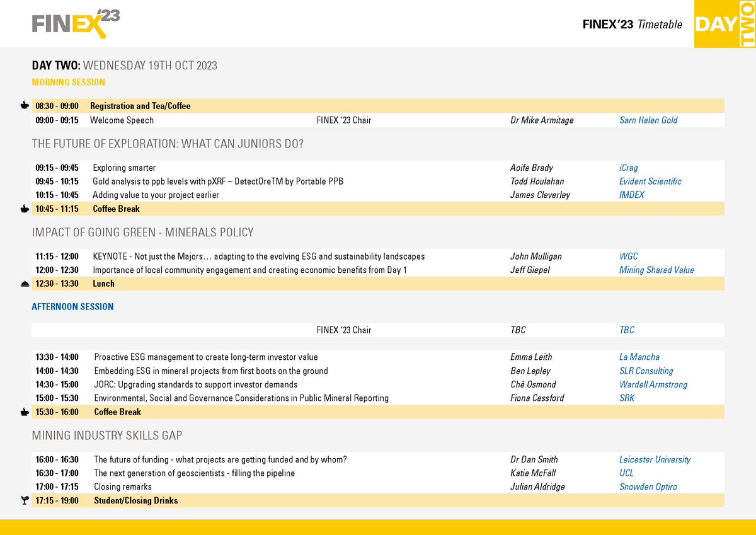Open the WGC link
This screenshot has width=756, height=535.
[x=629, y=256]
